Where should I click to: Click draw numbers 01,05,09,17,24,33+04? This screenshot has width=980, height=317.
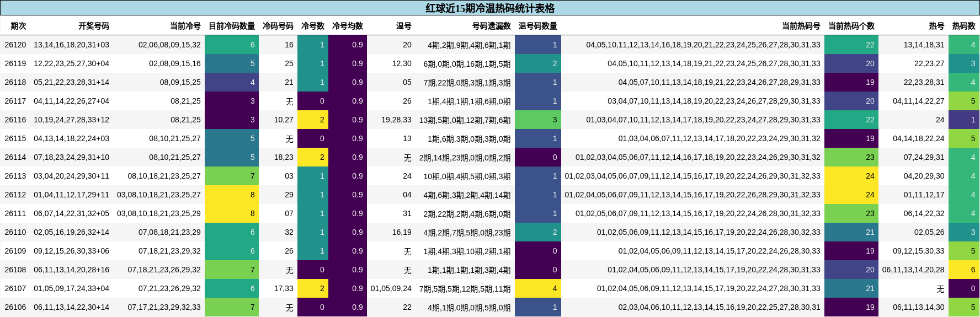(x=72, y=288)
